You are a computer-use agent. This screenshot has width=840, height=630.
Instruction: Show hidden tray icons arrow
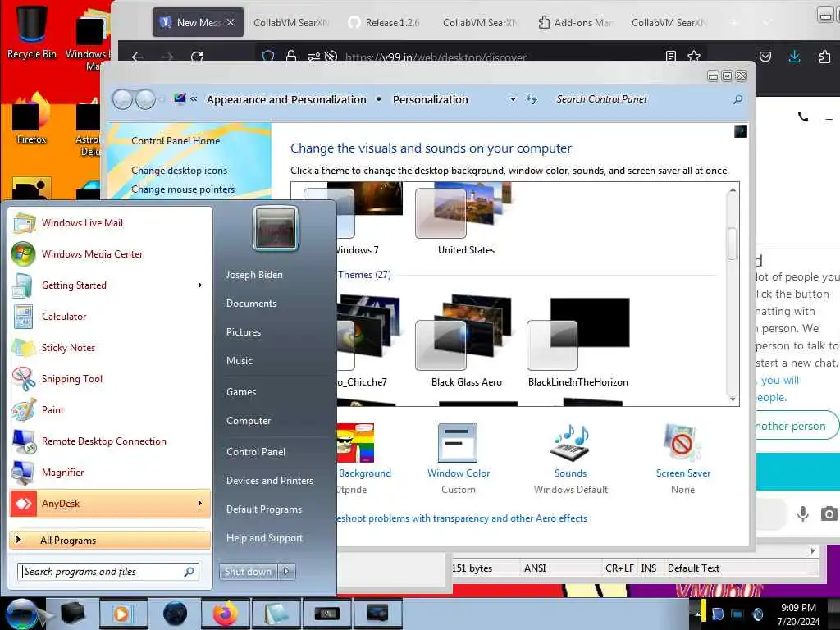(x=697, y=614)
